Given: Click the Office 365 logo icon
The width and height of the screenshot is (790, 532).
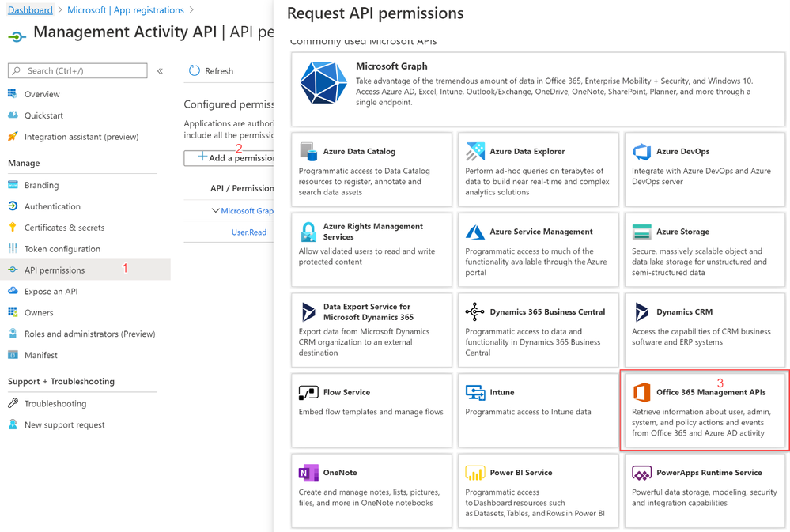Looking at the screenshot, I should pos(641,392).
